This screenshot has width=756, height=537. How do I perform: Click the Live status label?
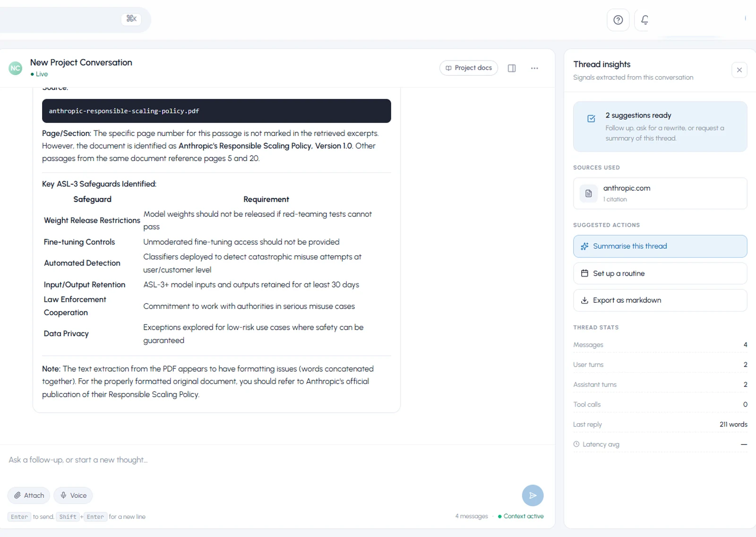point(39,74)
